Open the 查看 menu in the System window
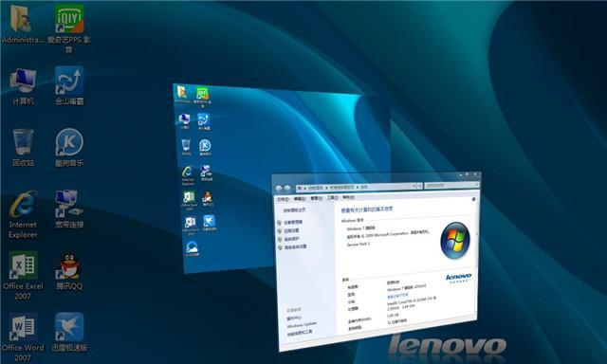The image size is (607, 364). [316, 198]
